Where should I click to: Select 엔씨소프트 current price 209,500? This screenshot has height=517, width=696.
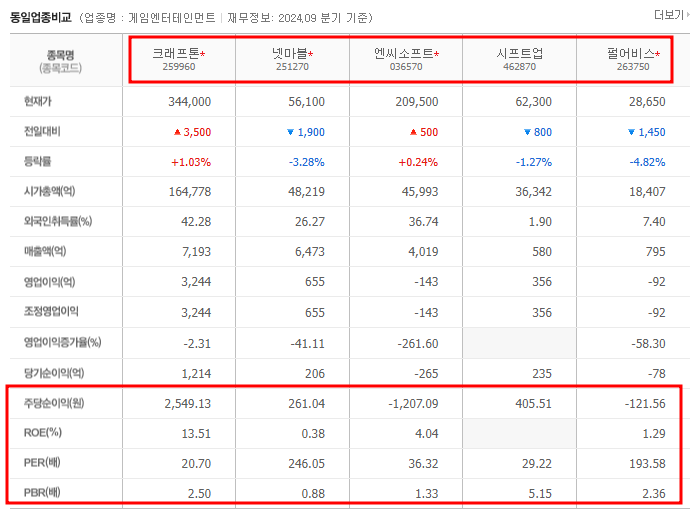[x=417, y=102]
